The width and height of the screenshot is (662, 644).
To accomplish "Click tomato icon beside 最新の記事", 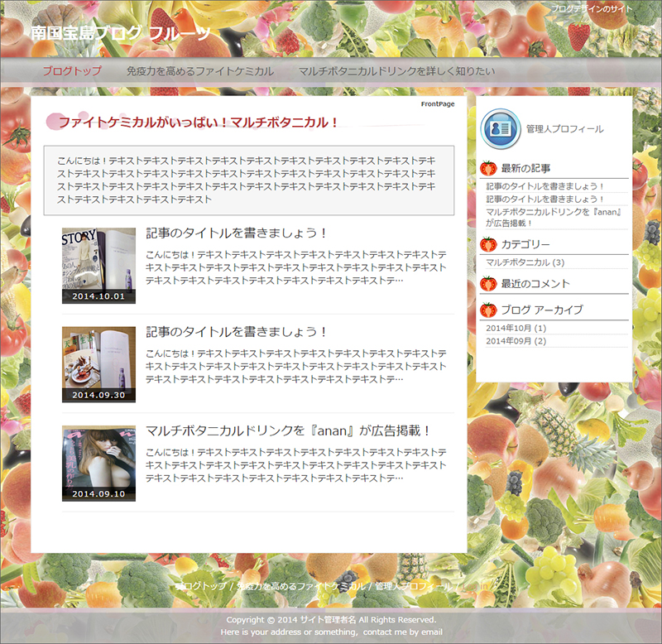I will click(488, 169).
